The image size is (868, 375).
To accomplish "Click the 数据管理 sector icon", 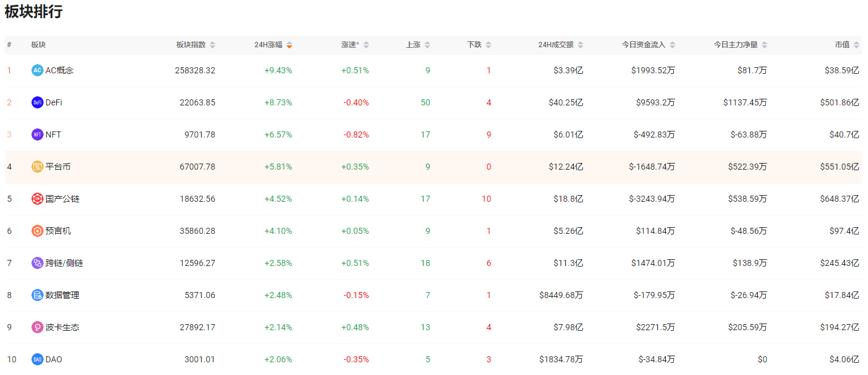I will (38, 295).
